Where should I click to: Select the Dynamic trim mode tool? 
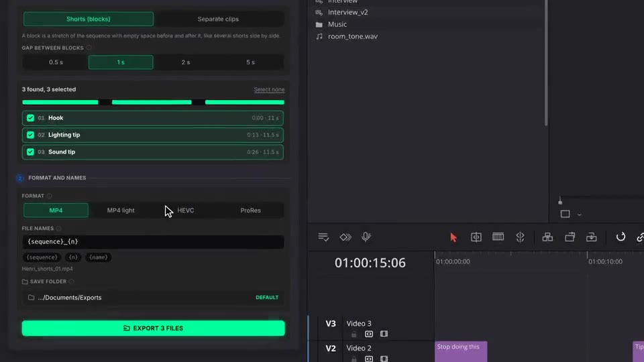[x=498, y=237]
